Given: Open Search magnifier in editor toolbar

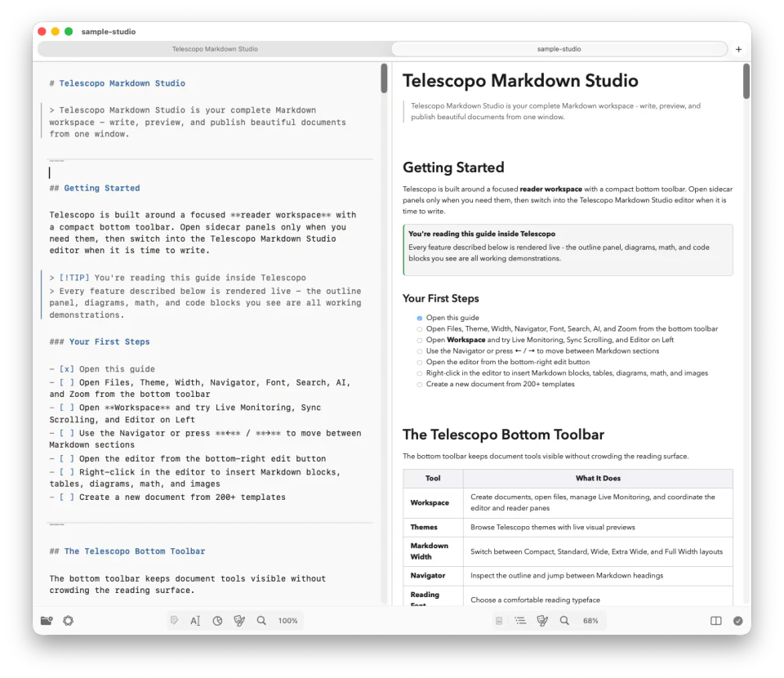Looking at the screenshot, I should 261,621.
